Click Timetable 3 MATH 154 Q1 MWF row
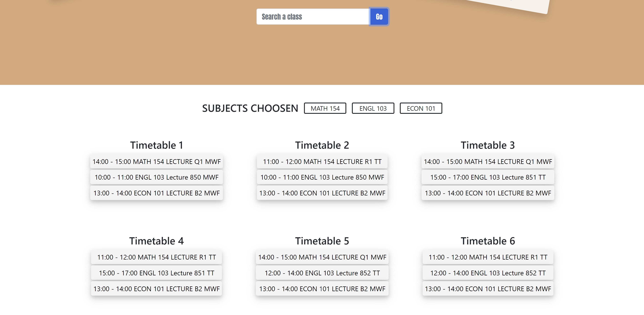Image resolution: width=644 pixels, height=315 pixels. [x=488, y=162]
